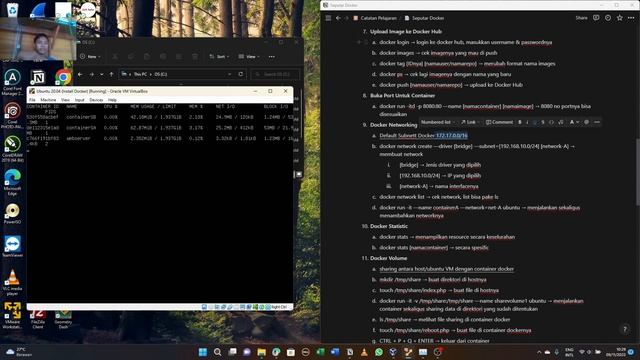Open Seputar Docker breadcrumb in Notion
The height and width of the screenshot is (360, 640).
pos(424,18)
